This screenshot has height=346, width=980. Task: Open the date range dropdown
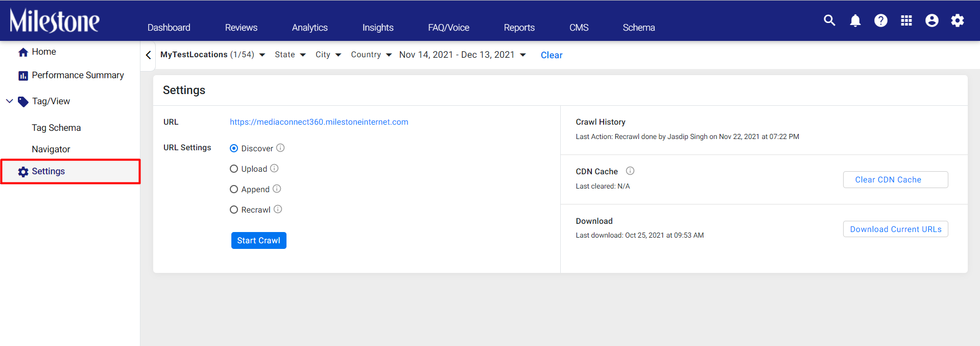point(462,55)
